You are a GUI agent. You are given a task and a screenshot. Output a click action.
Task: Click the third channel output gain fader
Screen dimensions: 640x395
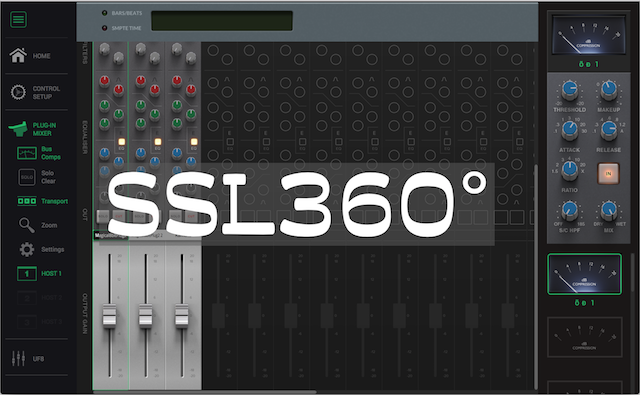(182, 316)
